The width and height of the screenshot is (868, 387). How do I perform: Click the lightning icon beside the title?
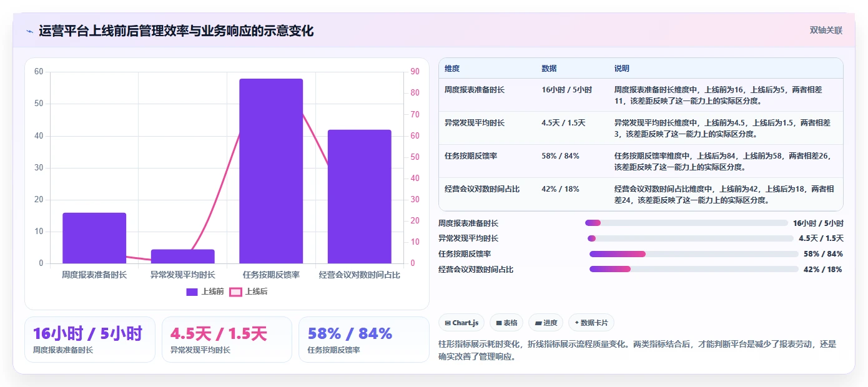click(x=29, y=31)
